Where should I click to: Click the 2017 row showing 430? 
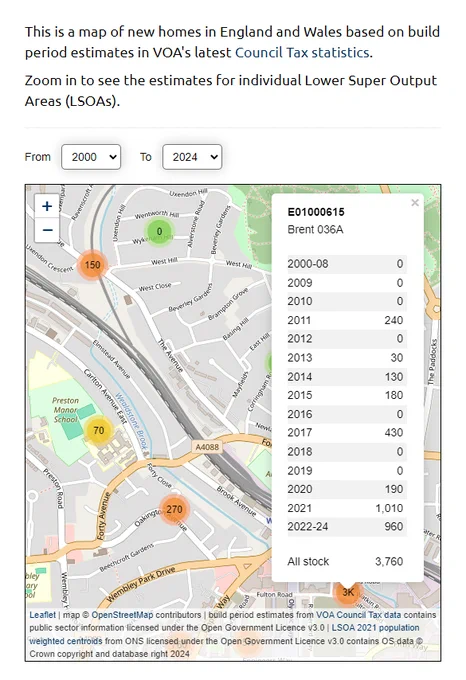[x=347, y=432]
